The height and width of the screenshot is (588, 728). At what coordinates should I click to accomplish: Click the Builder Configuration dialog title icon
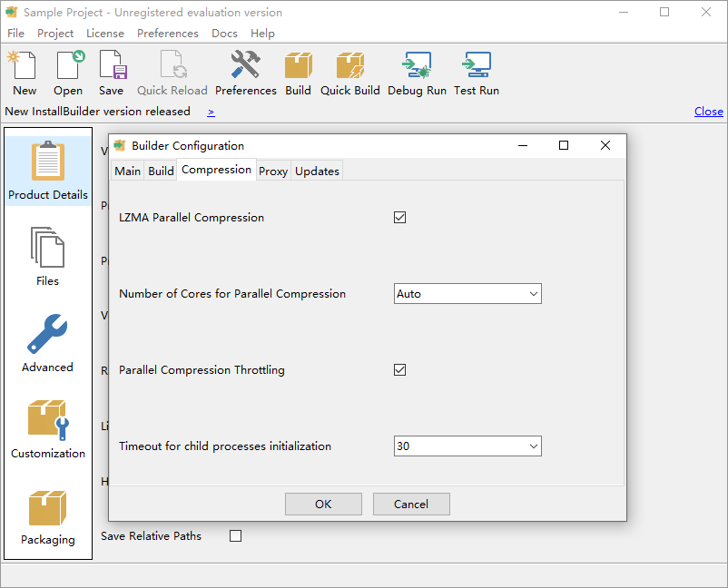[120, 145]
